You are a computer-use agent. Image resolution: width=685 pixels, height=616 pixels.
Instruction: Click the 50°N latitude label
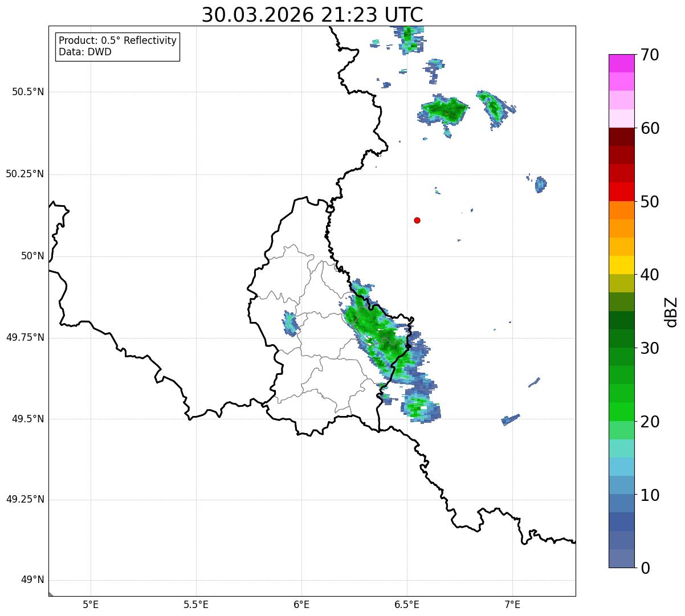pyautogui.click(x=32, y=256)
